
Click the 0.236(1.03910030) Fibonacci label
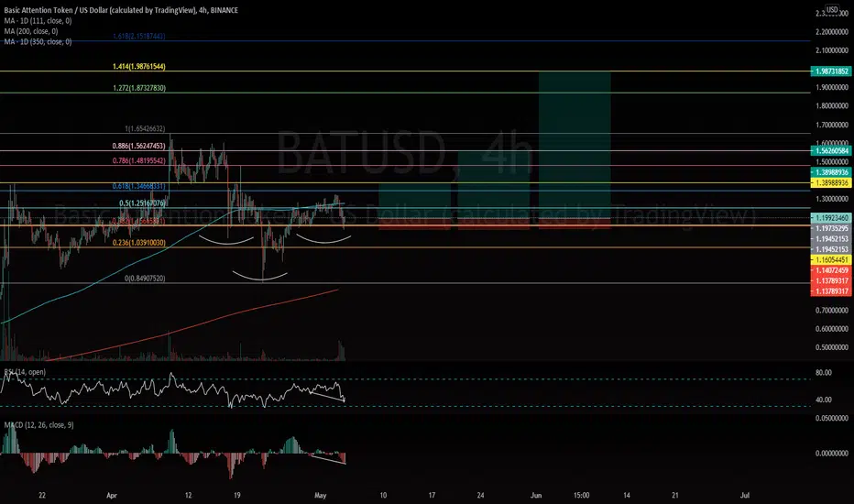[139, 243]
